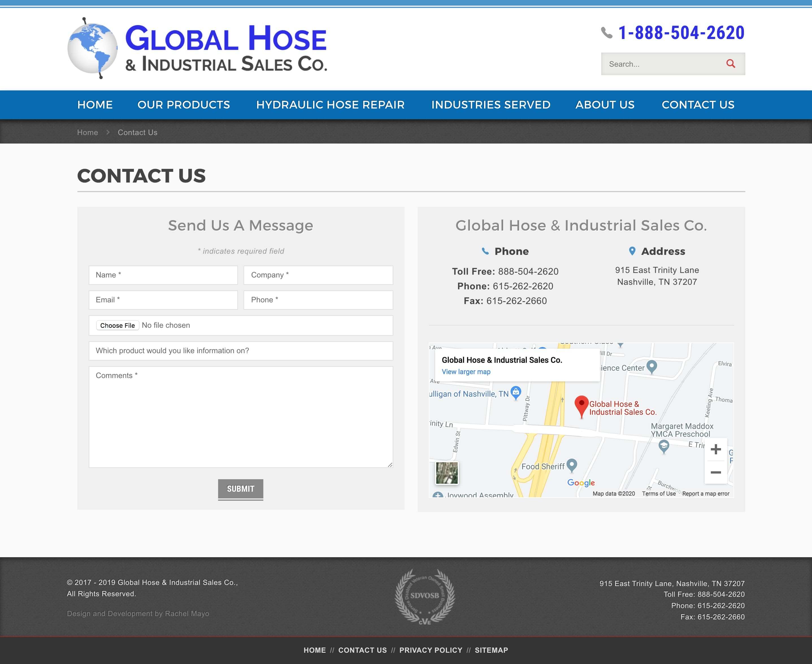Click the Choose File button
Screen dimensions: 812x664
(x=118, y=326)
